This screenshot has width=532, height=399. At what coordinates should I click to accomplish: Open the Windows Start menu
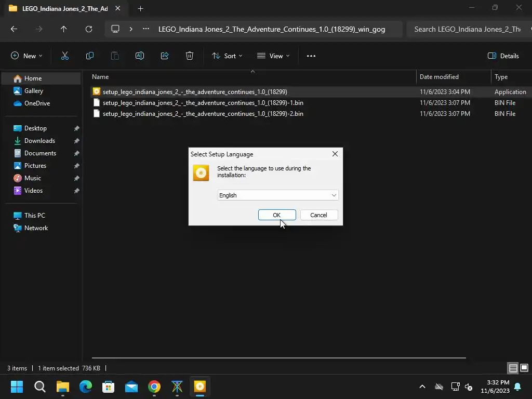pos(17,387)
